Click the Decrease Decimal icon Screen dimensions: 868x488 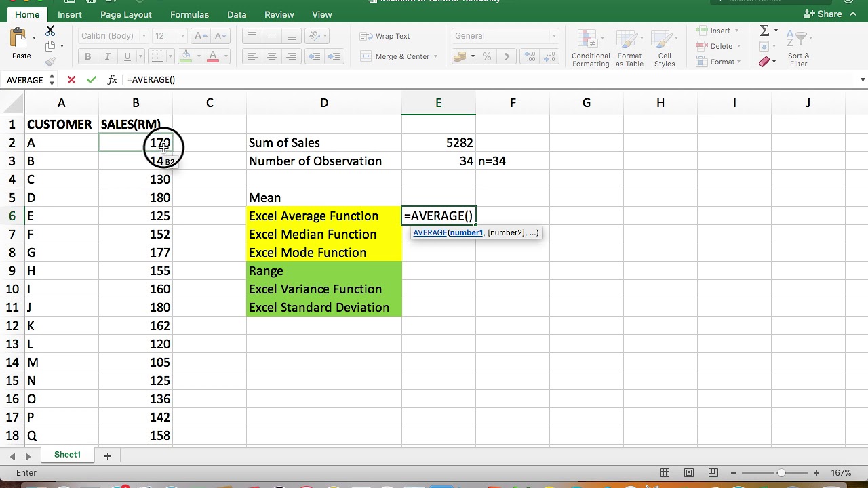[x=550, y=57]
